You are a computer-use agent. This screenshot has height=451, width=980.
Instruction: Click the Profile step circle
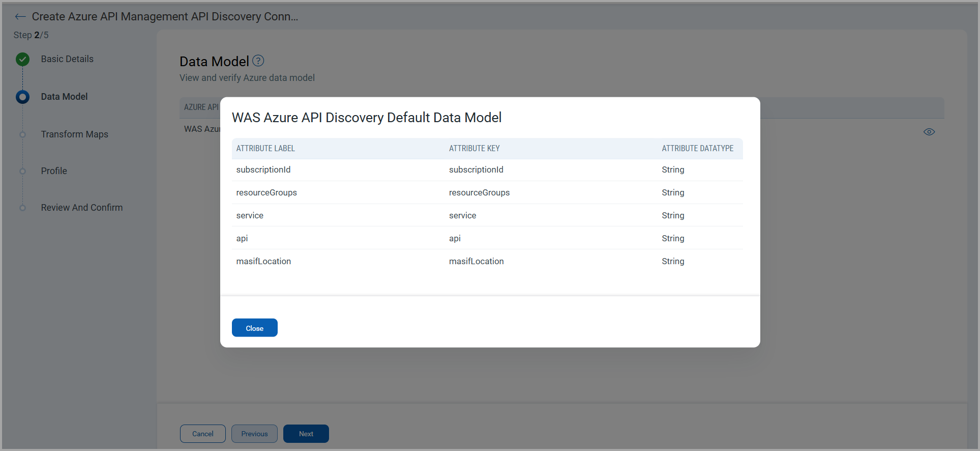click(22, 172)
